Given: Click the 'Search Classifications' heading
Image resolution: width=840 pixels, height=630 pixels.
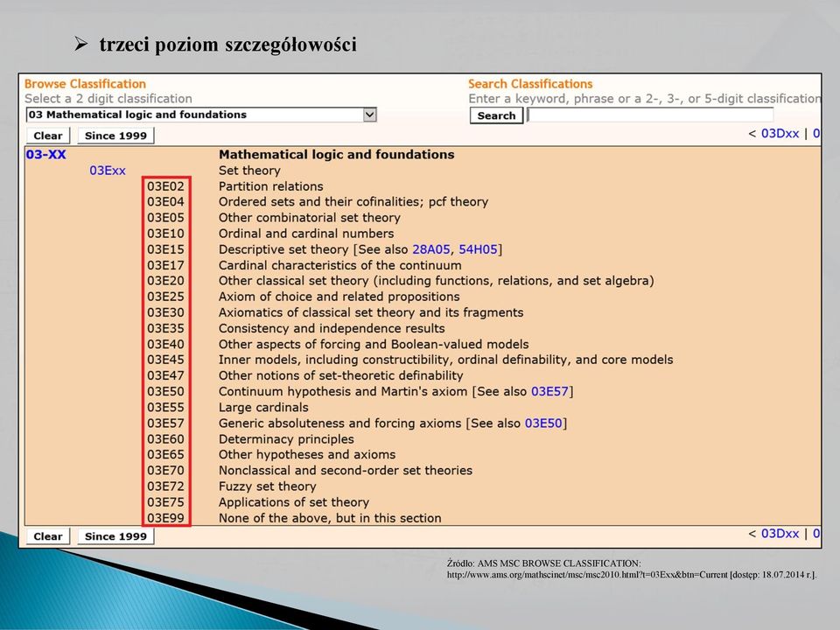Looking at the screenshot, I should point(530,84).
